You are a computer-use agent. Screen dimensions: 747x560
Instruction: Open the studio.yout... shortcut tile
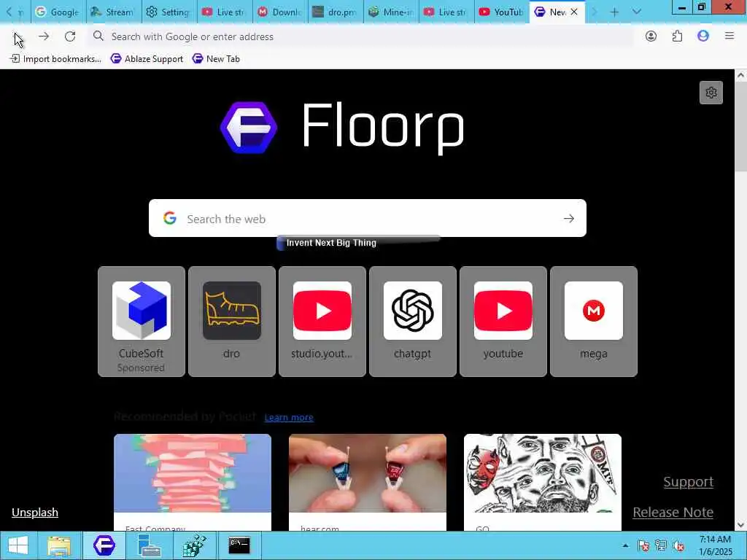(322, 322)
